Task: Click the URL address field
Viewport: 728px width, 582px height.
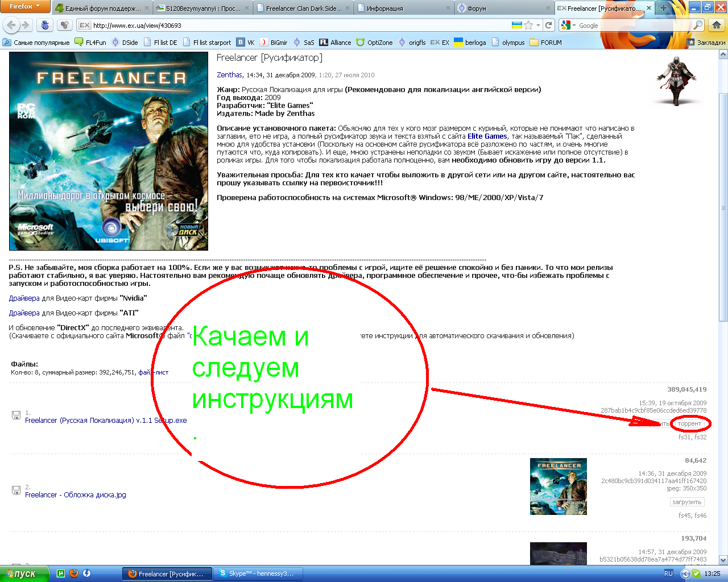Action: 300,25
